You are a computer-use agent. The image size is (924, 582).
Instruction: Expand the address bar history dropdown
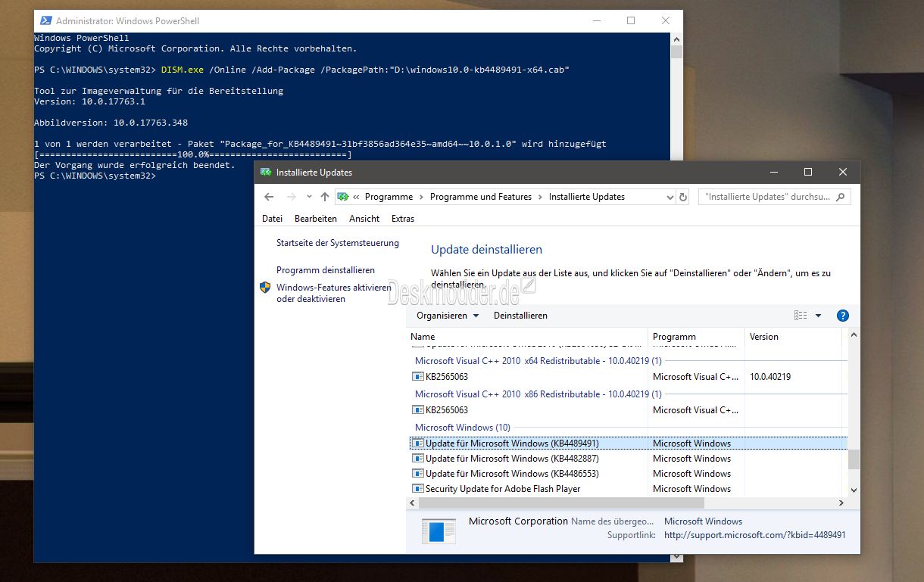click(670, 197)
